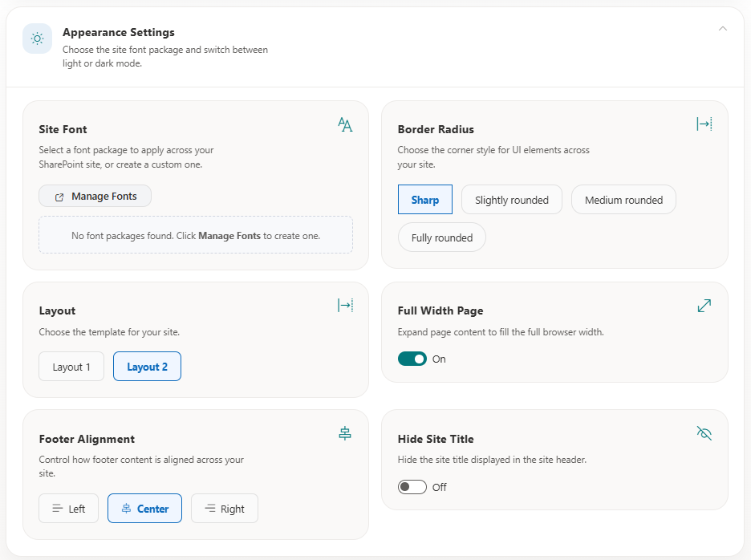Click the hidden-eye icon in Hide Site Title card
Image resolution: width=751 pixels, height=560 pixels.
click(x=704, y=433)
